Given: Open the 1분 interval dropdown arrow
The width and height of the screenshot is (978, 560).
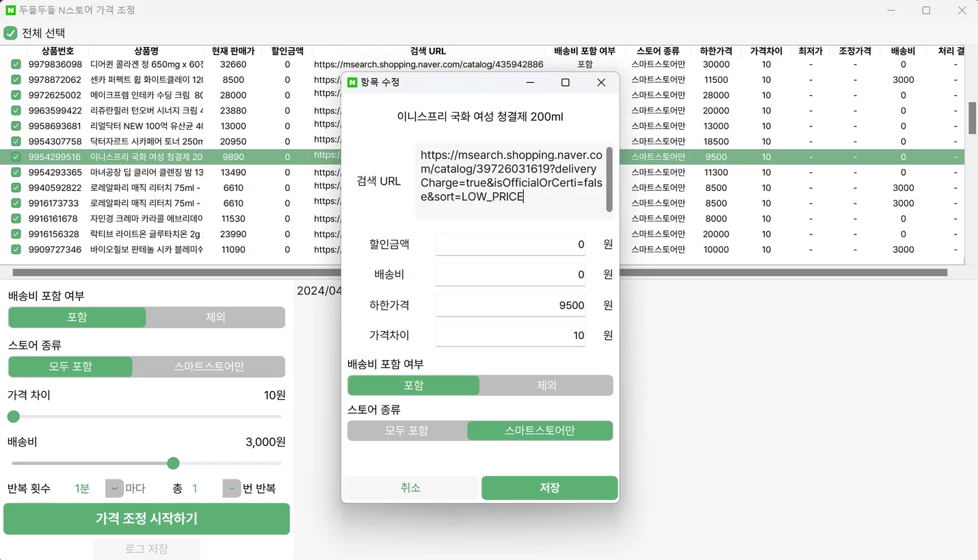Looking at the screenshot, I should coord(114,488).
